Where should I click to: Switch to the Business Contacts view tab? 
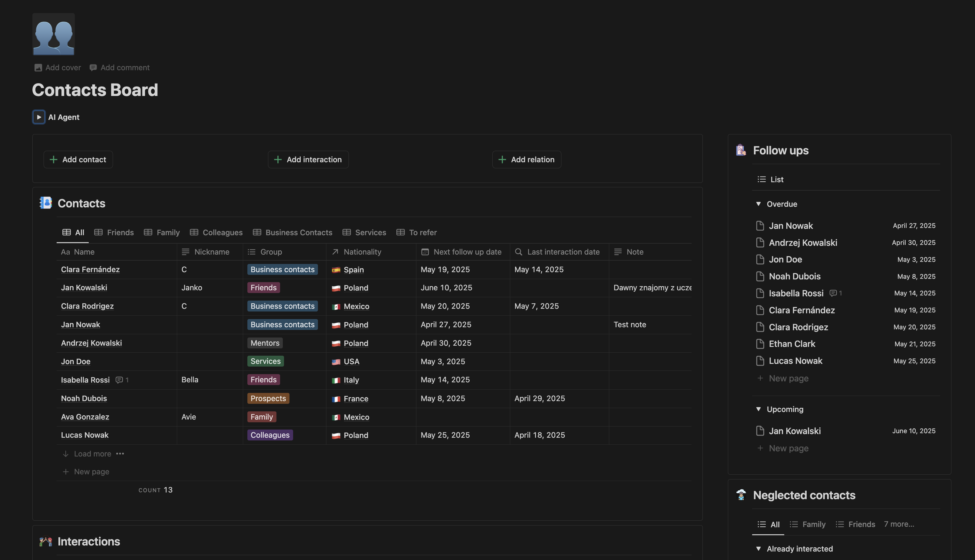299,232
